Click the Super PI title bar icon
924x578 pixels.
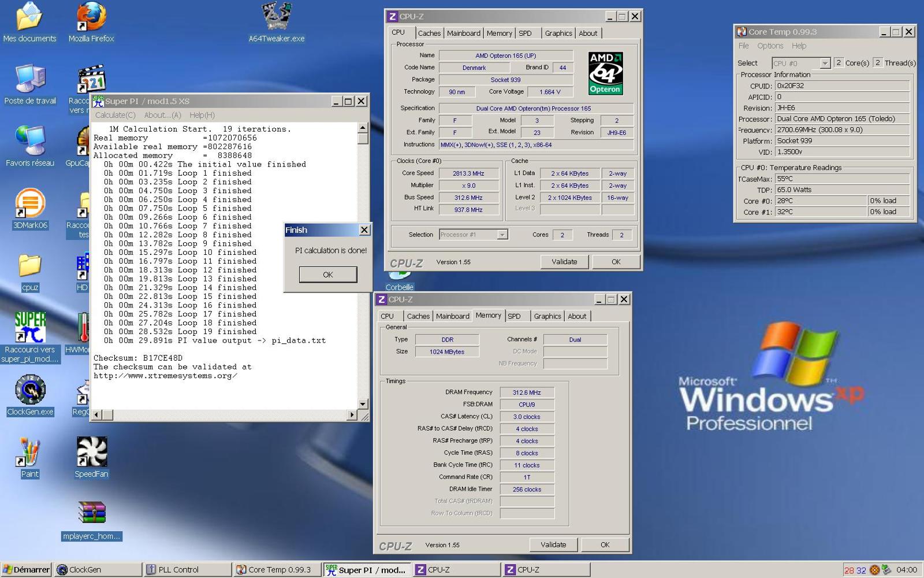(98, 101)
